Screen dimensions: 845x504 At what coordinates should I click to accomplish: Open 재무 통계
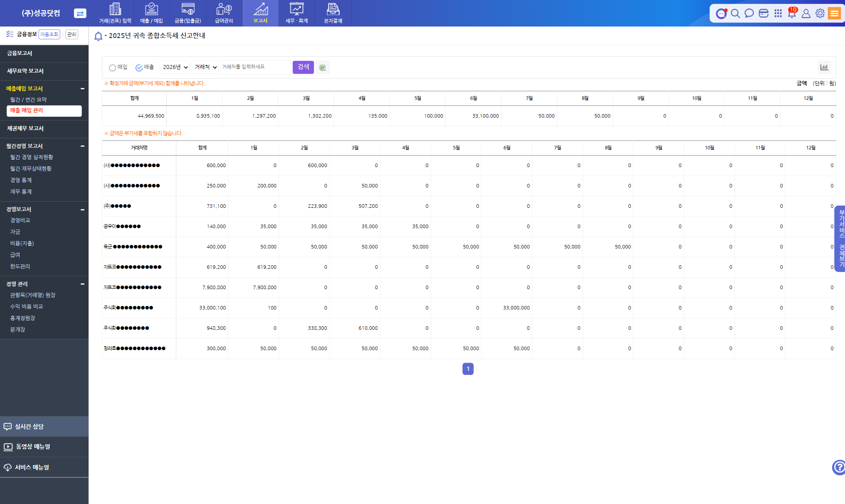pos(21,192)
